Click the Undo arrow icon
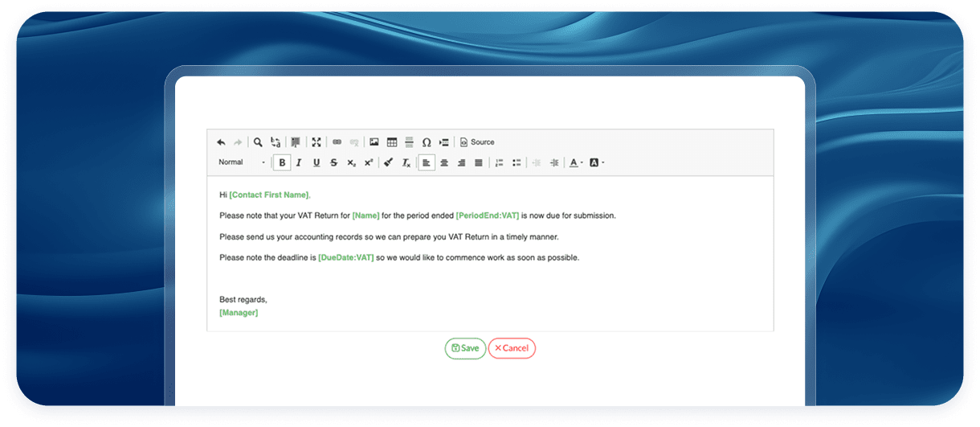980x427 pixels. 221,142
